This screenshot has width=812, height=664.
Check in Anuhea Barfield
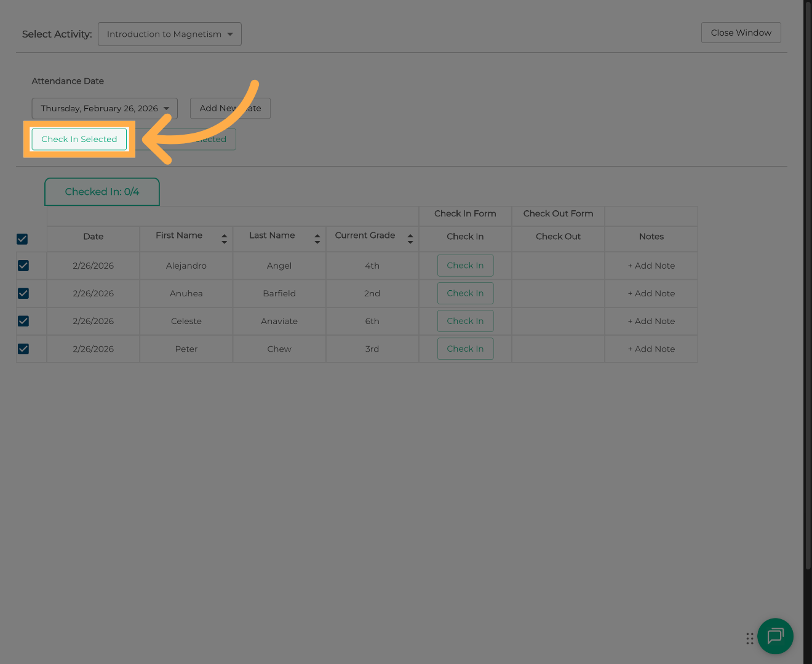point(465,293)
